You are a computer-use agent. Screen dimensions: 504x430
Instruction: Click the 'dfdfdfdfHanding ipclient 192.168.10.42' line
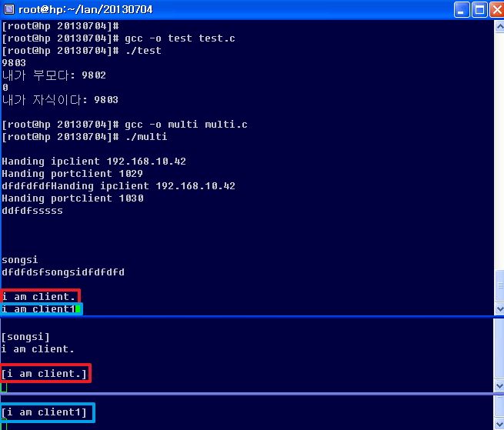(x=118, y=185)
